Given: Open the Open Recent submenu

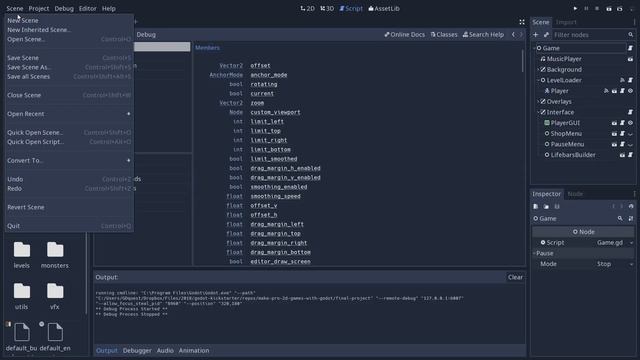Looking at the screenshot, I should pos(69,114).
